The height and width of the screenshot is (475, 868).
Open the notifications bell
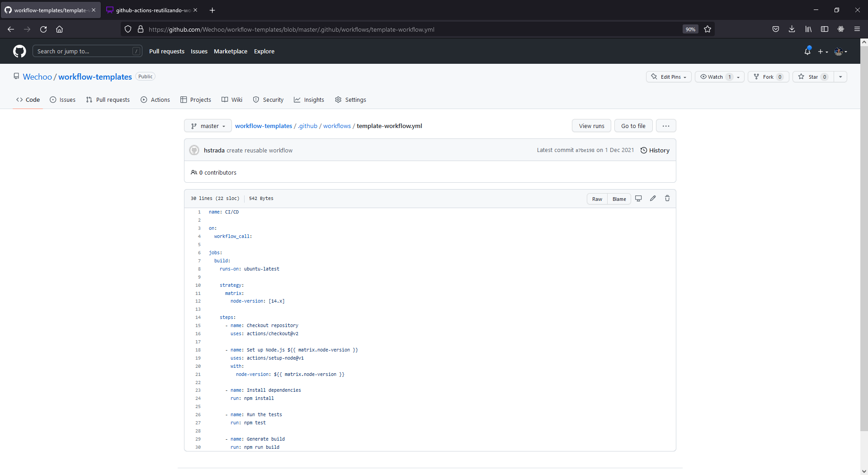point(807,51)
